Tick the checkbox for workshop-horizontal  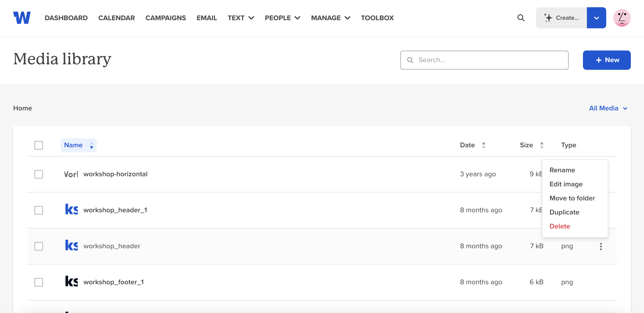point(38,174)
